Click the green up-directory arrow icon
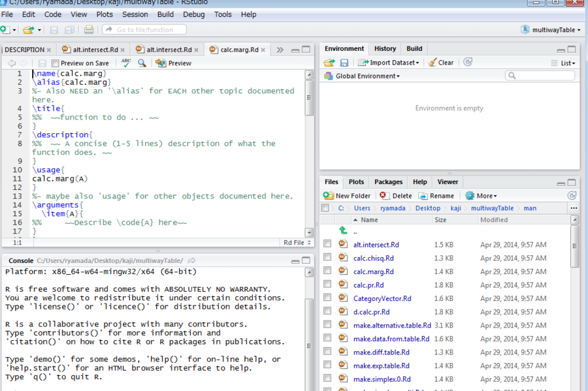 pos(343,230)
